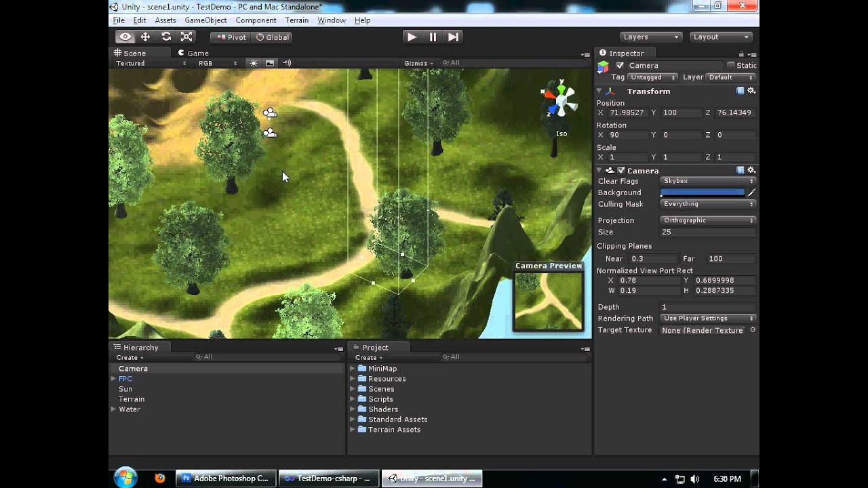
Task: Toggle the Camera component enabled checkbox
Action: (x=620, y=171)
